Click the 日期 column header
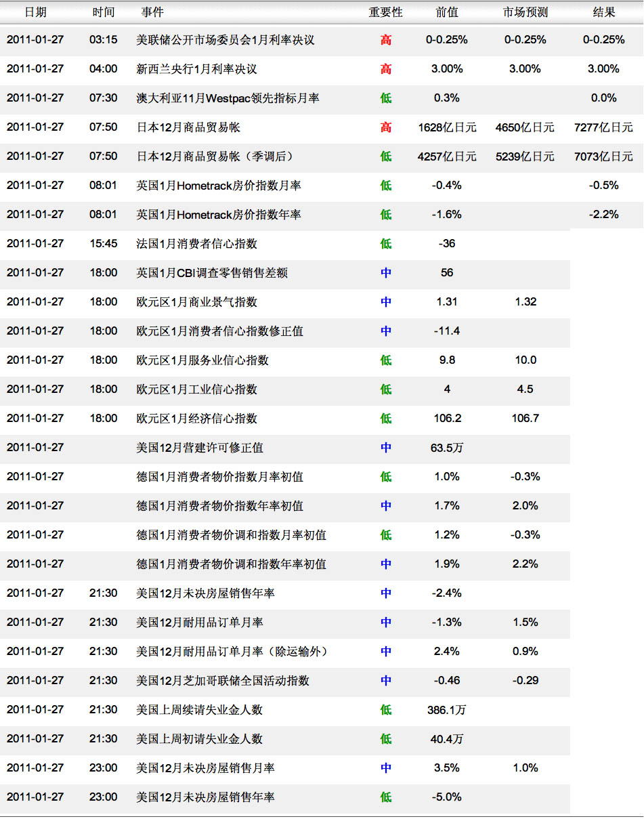The image size is (644, 821). coord(35,12)
